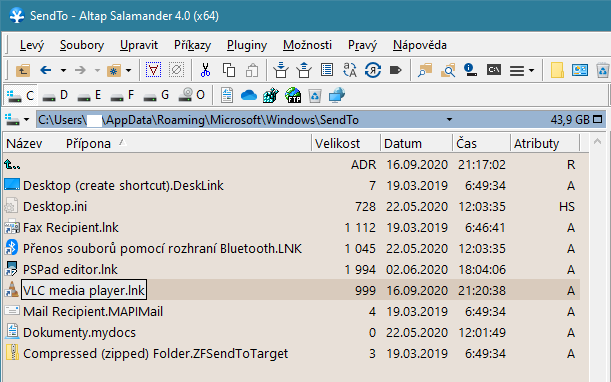The height and width of the screenshot is (382, 611).
Task: Click the Find files folder-magnifier icon
Action: 425,70
